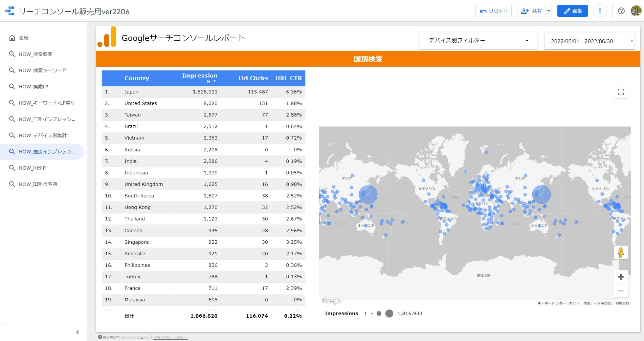
Task: Click the Vietnam country cell
Action: [134, 138]
